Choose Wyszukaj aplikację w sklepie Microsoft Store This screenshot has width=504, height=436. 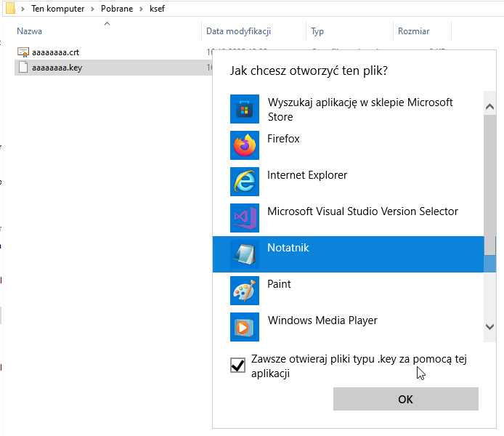point(359,110)
